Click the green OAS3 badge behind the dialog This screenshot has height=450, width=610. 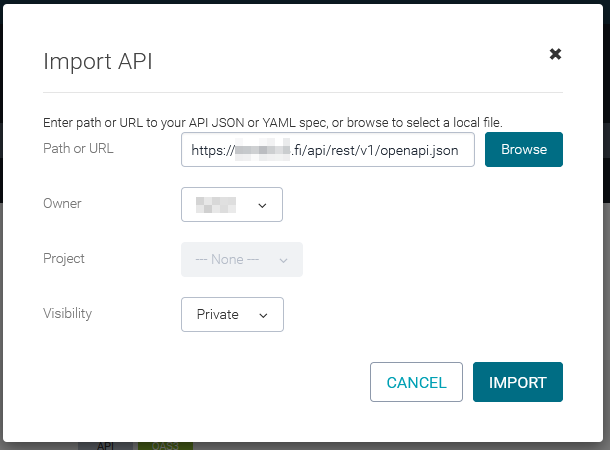coord(165,445)
